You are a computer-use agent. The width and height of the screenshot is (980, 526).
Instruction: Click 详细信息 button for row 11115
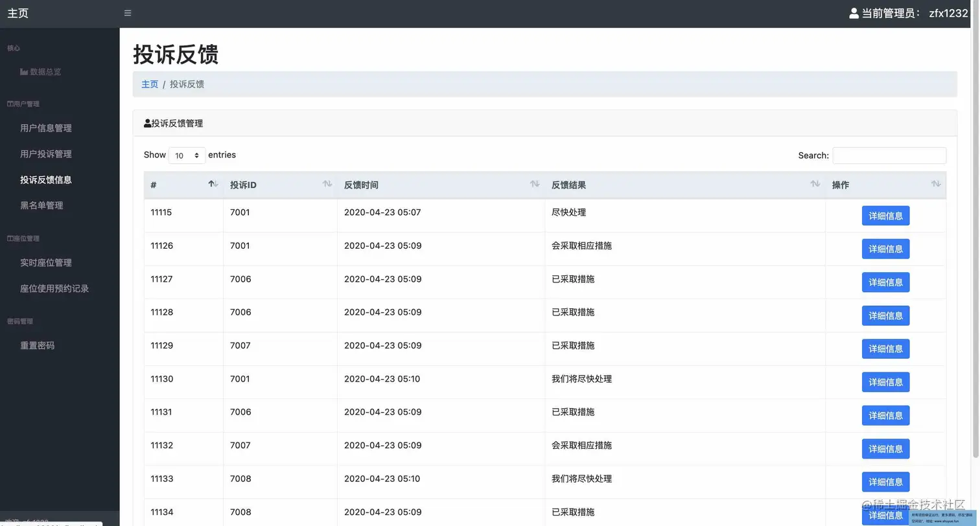885,216
